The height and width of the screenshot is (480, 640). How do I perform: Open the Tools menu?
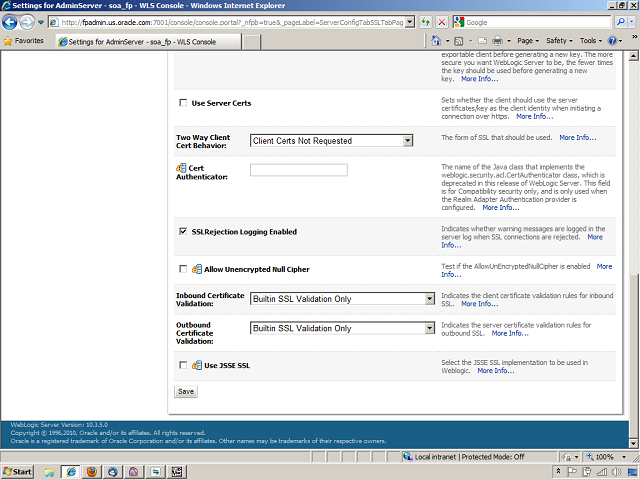tap(591, 41)
